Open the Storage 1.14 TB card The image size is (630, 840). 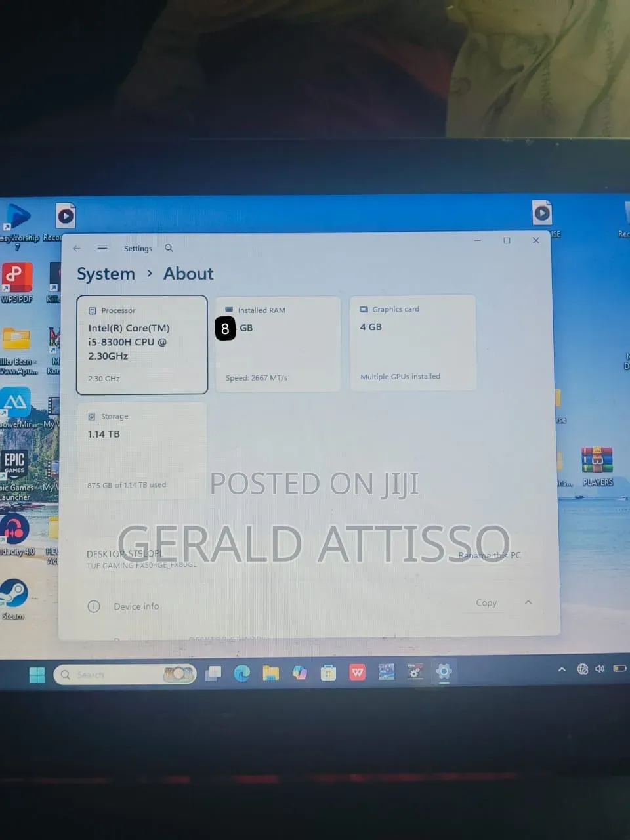(142, 451)
